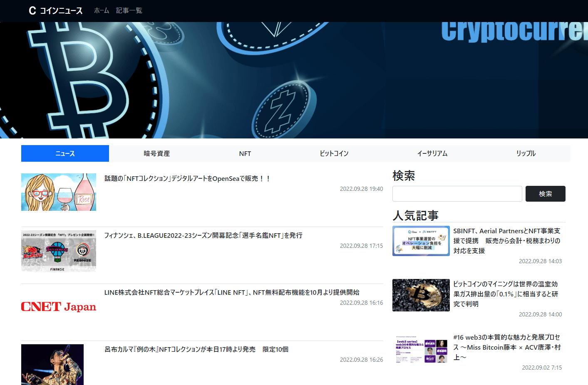This screenshot has height=385, width=588.
Task: Click the CNET Japan logo thumbnail
Action: [59, 307]
